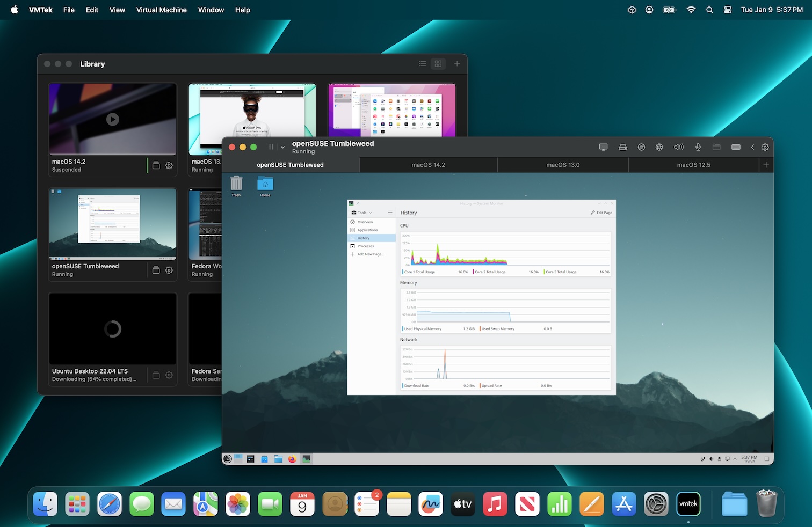Viewport: 812px width, 527px height.
Task: Select the History page in System Monitor sidebar
Action: click(x=371, y=238)
